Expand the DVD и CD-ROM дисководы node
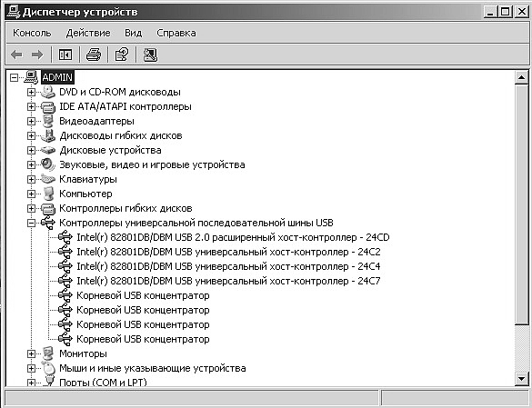Image resolution: width=532 pixels, height=408 pixels. click(x=31, y=93)
